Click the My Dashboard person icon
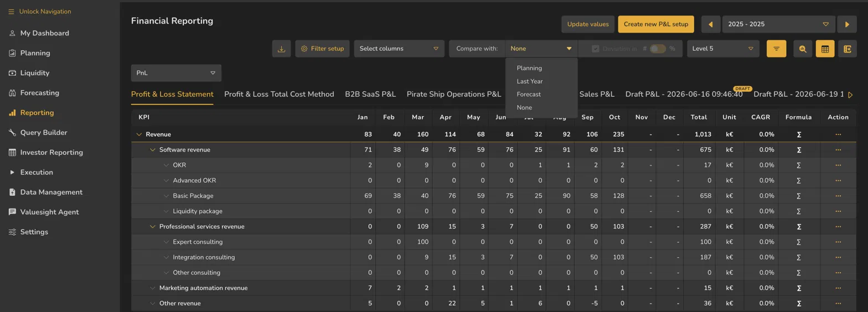 tap(12, 33)
